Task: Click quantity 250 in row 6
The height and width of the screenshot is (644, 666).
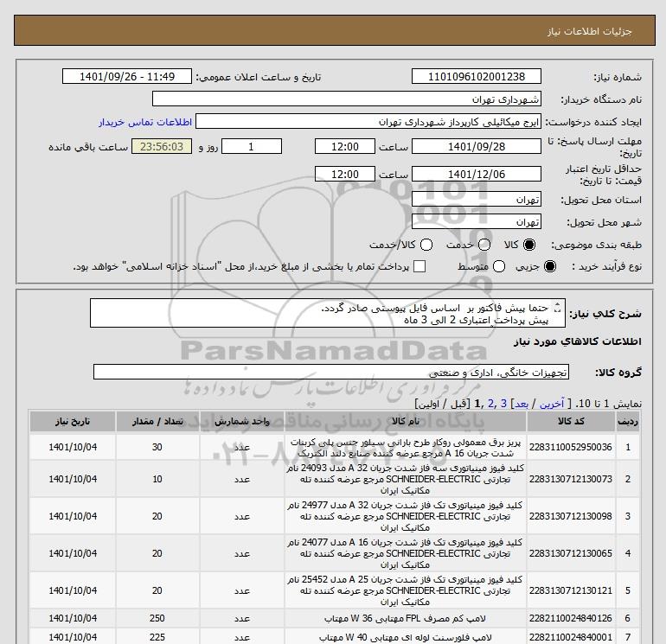Action: click(157, 618)
